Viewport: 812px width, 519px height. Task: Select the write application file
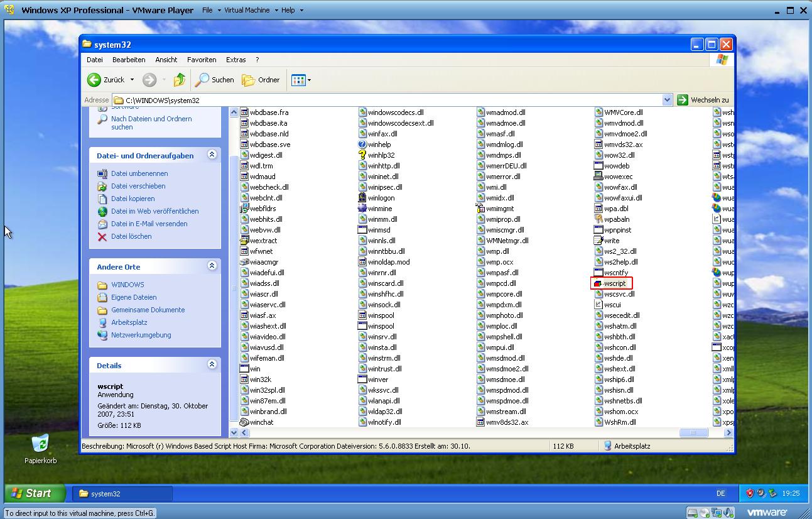(598, 241)
